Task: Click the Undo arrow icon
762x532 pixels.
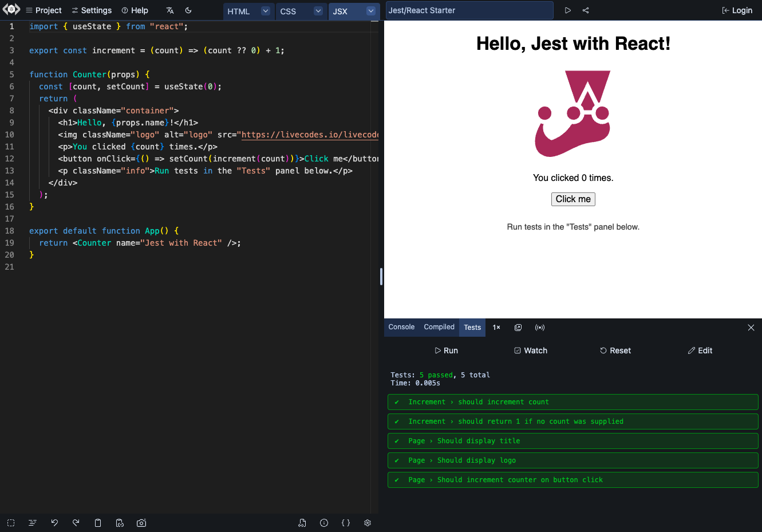Action: click(54, 523)
